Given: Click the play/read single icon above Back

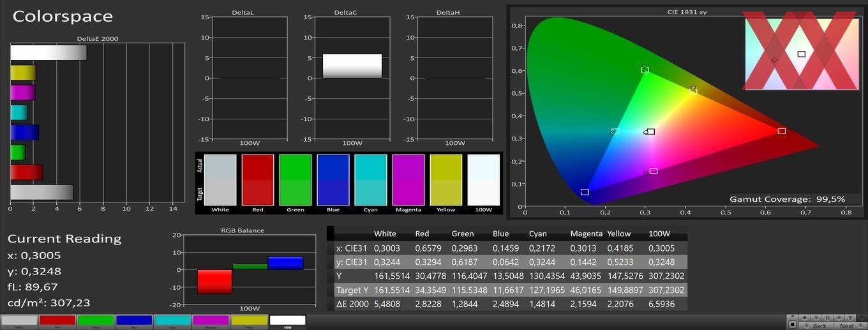Looking at the screenshot, I should tap(816, 318).
